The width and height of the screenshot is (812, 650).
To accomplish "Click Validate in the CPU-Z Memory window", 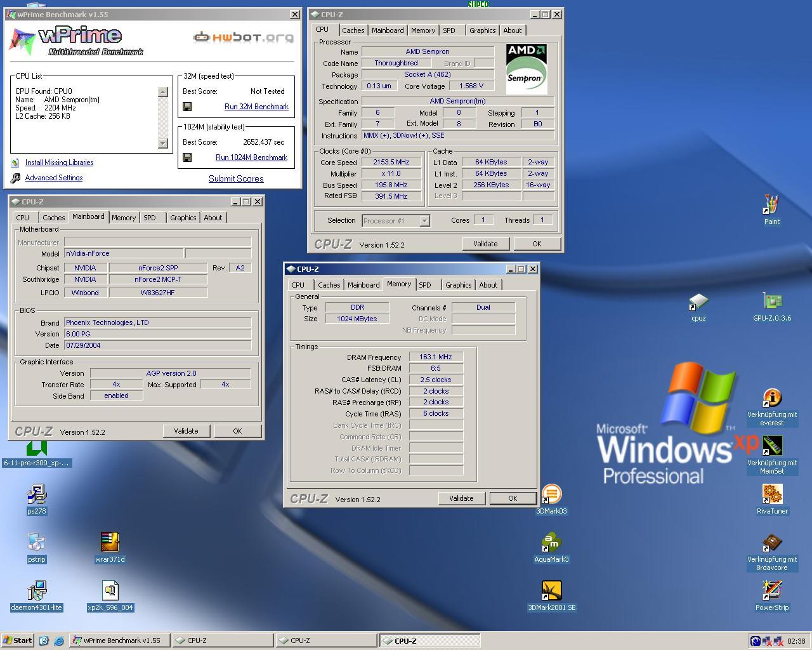I will tap(461, 498).
